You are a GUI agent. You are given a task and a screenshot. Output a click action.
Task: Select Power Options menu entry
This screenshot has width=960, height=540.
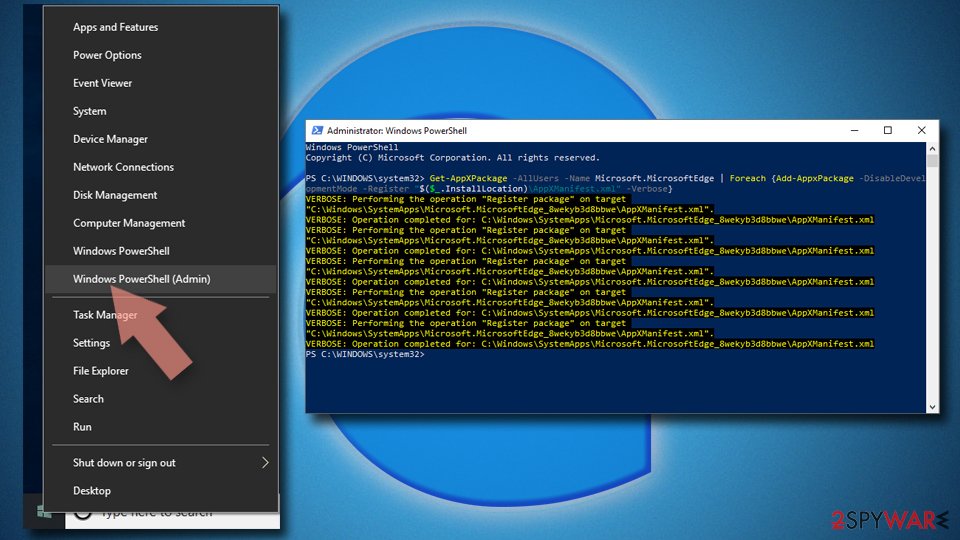coord(107,55)
